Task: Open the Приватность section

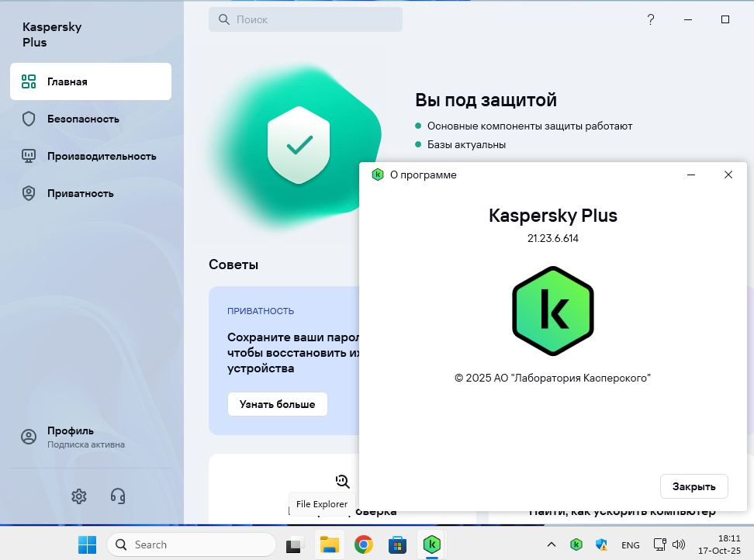Action: [91, 193]
